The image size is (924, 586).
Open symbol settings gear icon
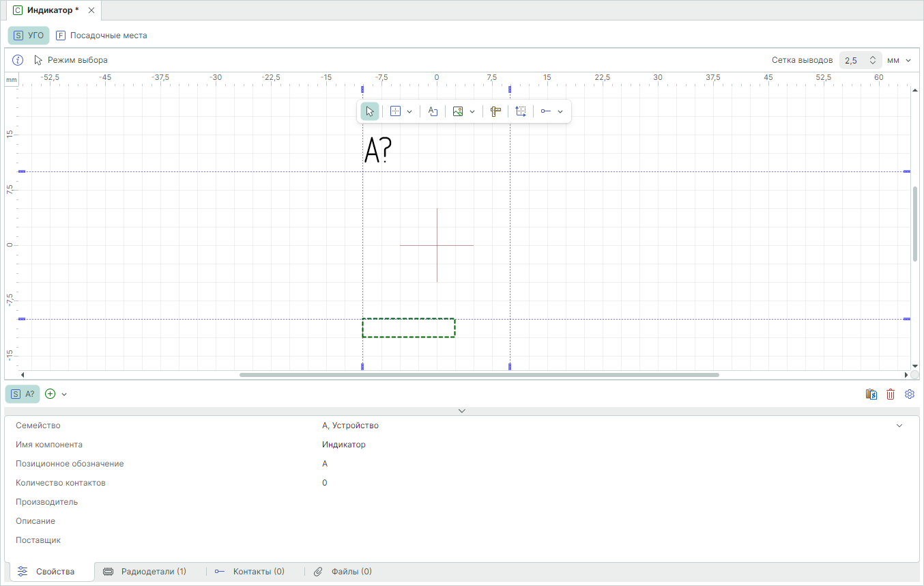[909, 394]
